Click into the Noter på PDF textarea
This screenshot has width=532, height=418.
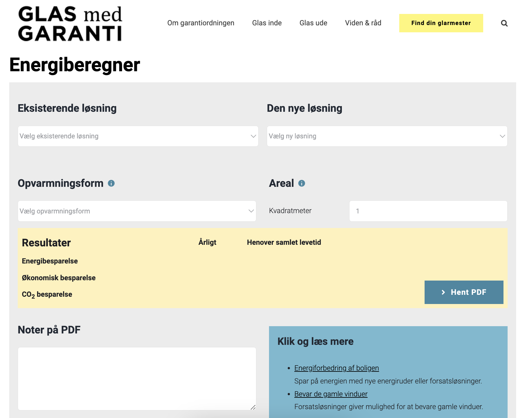click(137, 378)
